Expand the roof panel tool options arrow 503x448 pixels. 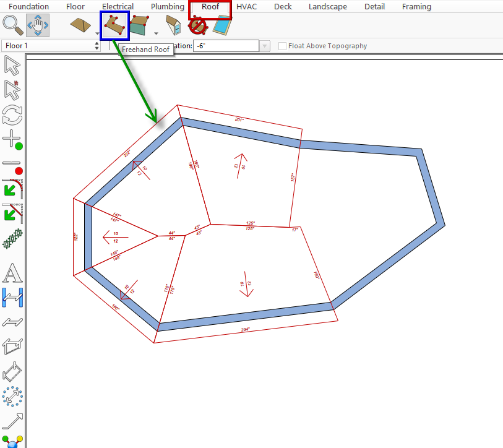[157, 33]
